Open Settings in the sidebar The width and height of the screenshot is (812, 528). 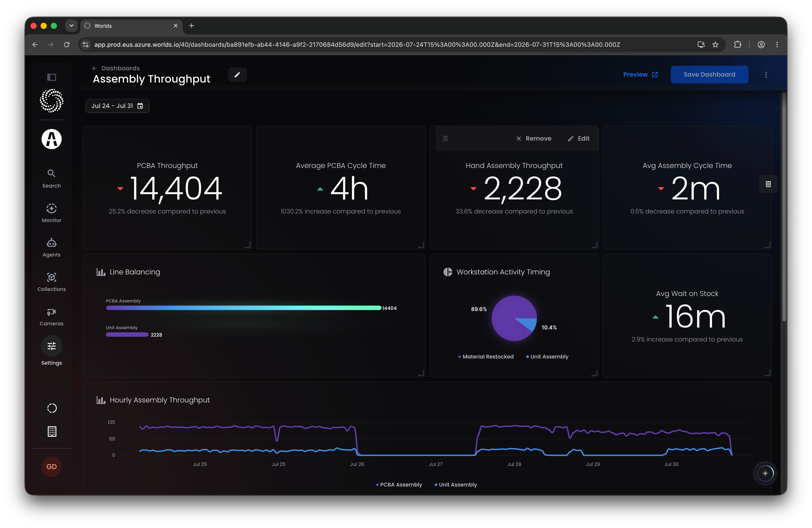click(51, 351)
